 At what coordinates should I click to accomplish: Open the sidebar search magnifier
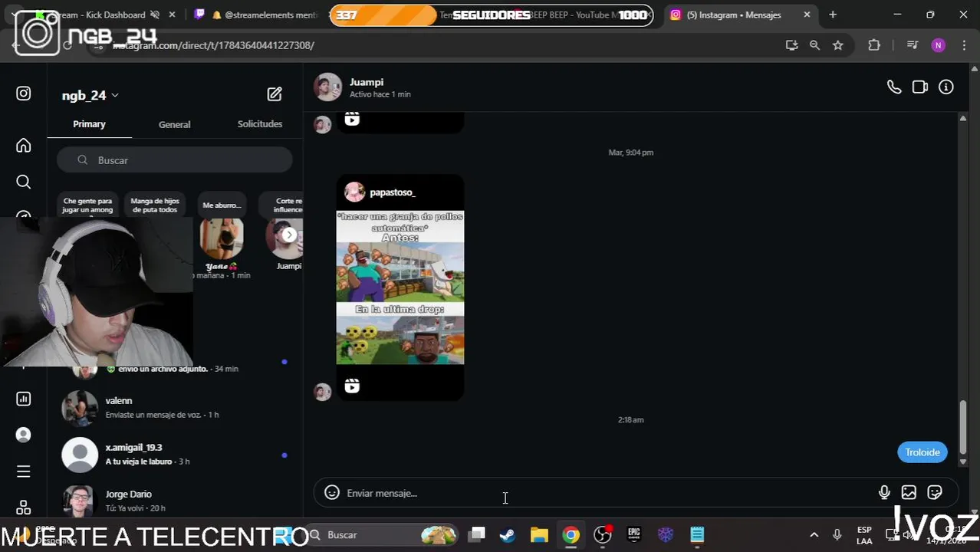pos(24,182)
